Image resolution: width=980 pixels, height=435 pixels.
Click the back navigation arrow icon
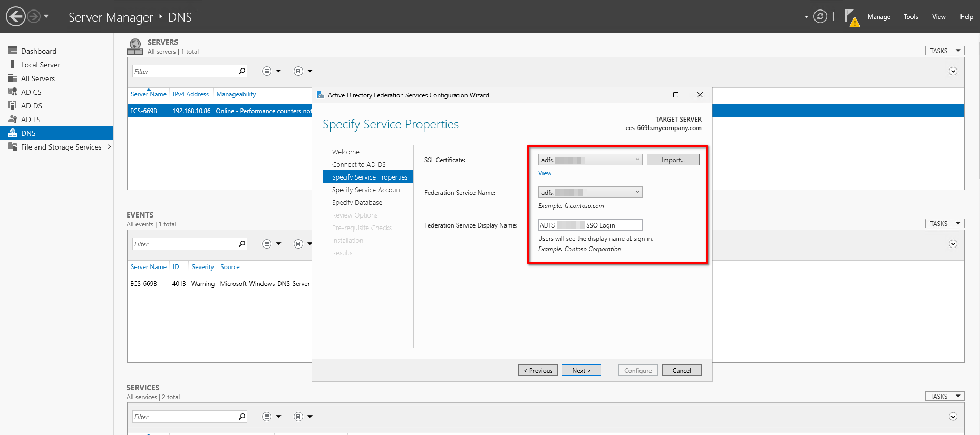(x=16, y=16)
